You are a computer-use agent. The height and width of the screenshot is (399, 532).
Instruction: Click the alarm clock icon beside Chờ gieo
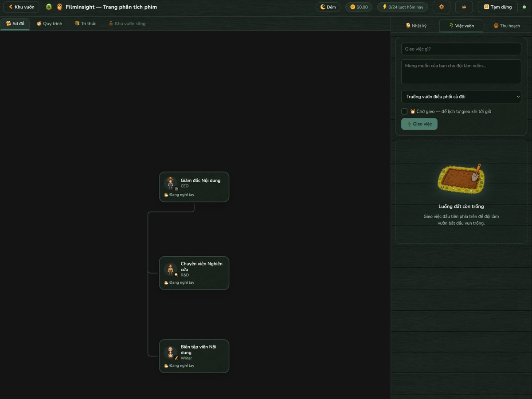point(413,111)
